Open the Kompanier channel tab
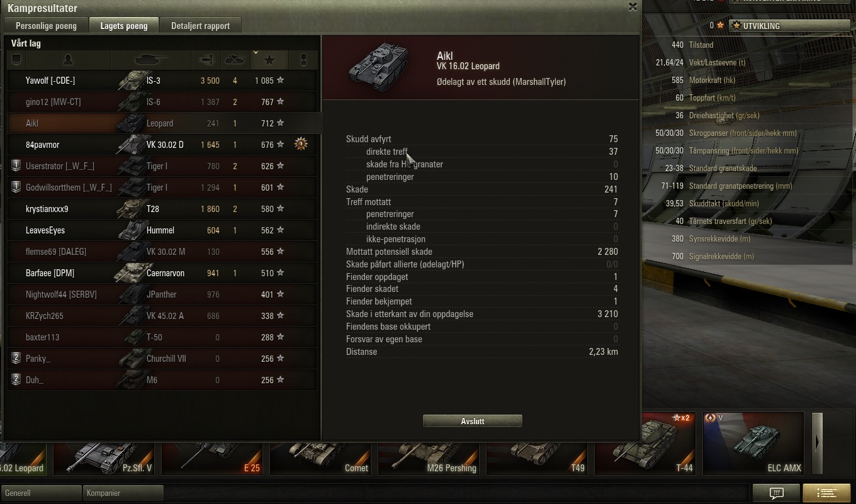 tap(123, 493)
